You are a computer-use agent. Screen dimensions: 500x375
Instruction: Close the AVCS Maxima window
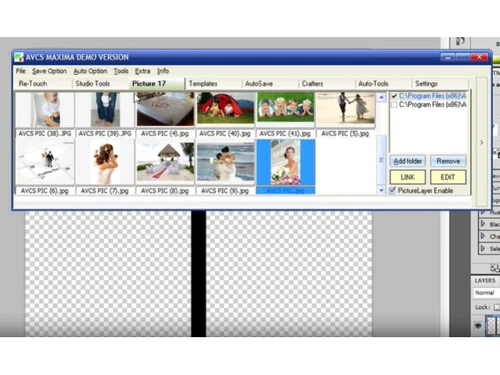pos(479,57)
